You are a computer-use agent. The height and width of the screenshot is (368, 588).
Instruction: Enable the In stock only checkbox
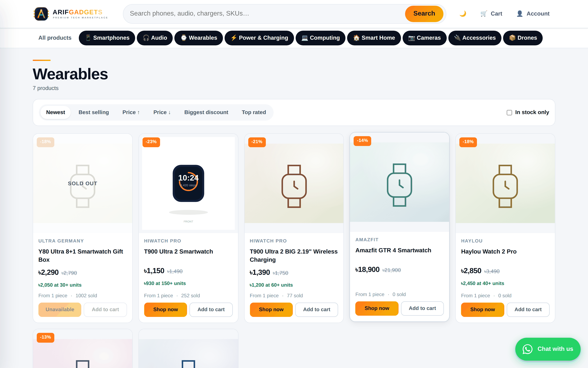coord(509,113)
